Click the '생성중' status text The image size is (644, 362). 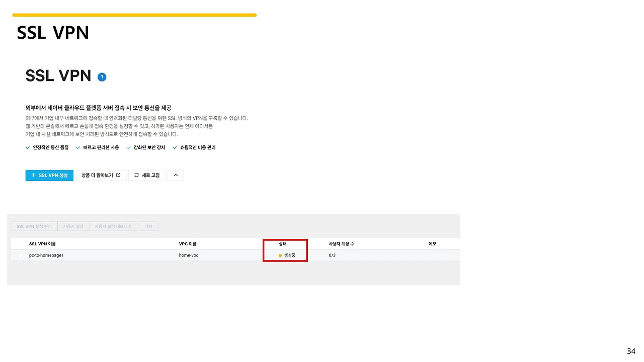click(x=290, y=255)
